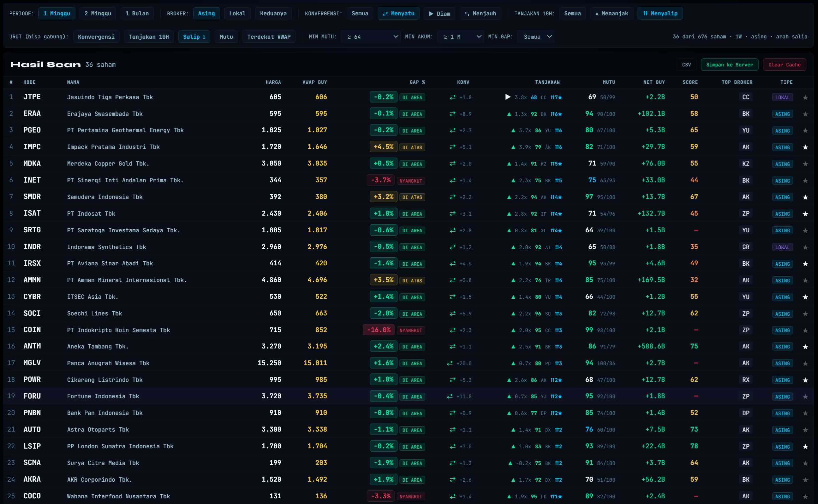Image resolution: width=818 pixels, height=504 pixels.
Task: Sort by Mutu
Action: (226, 37)
